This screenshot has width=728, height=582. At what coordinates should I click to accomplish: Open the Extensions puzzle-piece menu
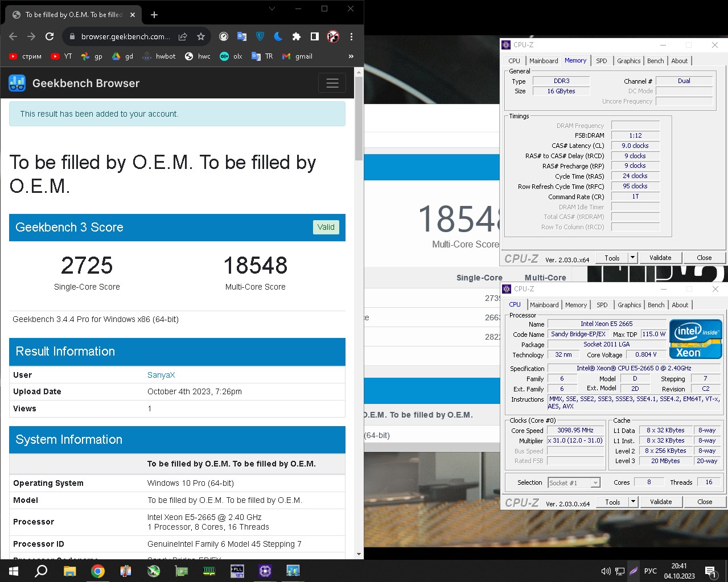[x=297, y=36]
